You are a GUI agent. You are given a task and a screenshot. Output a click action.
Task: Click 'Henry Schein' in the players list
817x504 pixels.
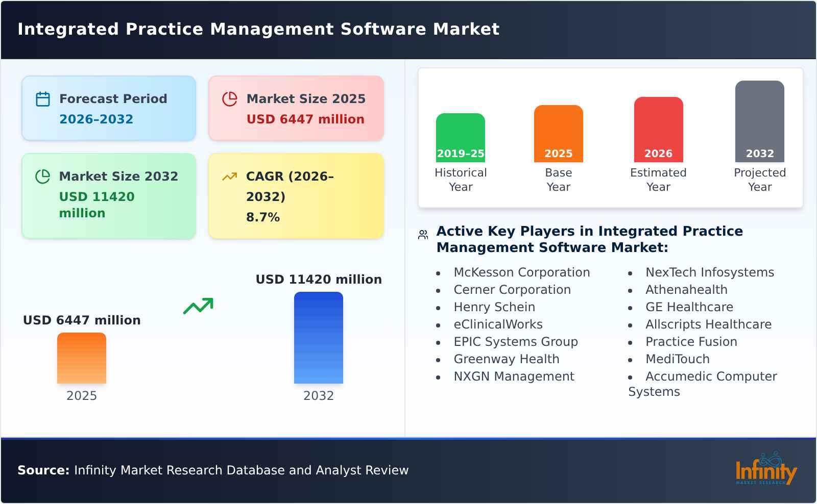[x=494, y=307]
